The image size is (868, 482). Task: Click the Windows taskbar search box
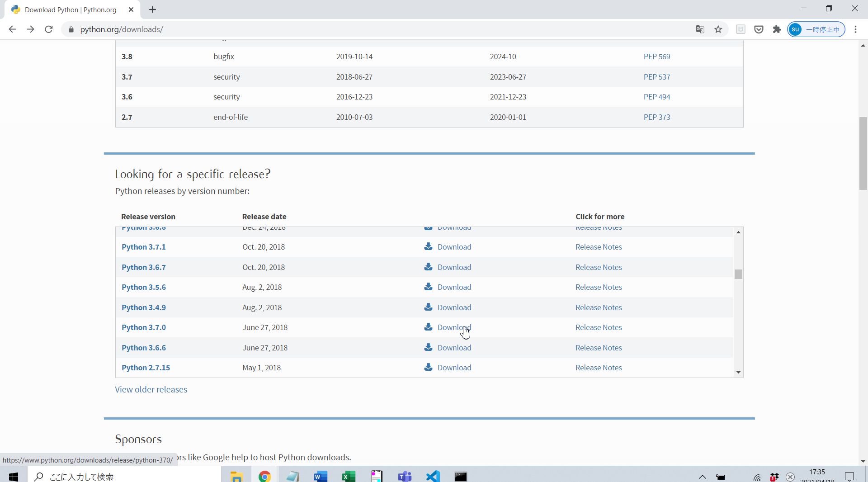coord(124,476)
